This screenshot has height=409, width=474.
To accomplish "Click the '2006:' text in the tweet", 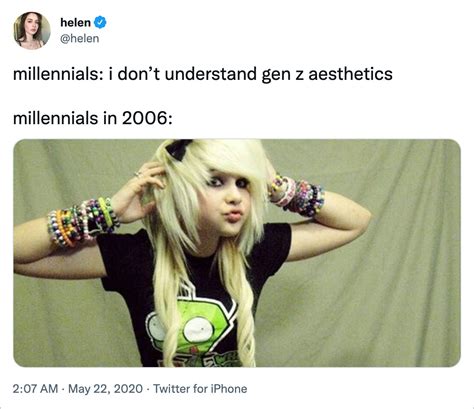I will 147,118.
